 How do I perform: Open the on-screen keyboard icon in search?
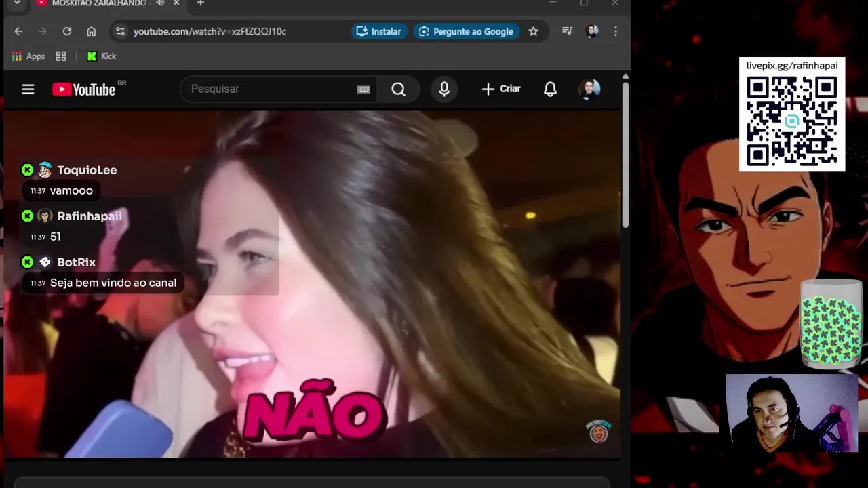click(x=363, y=89)
